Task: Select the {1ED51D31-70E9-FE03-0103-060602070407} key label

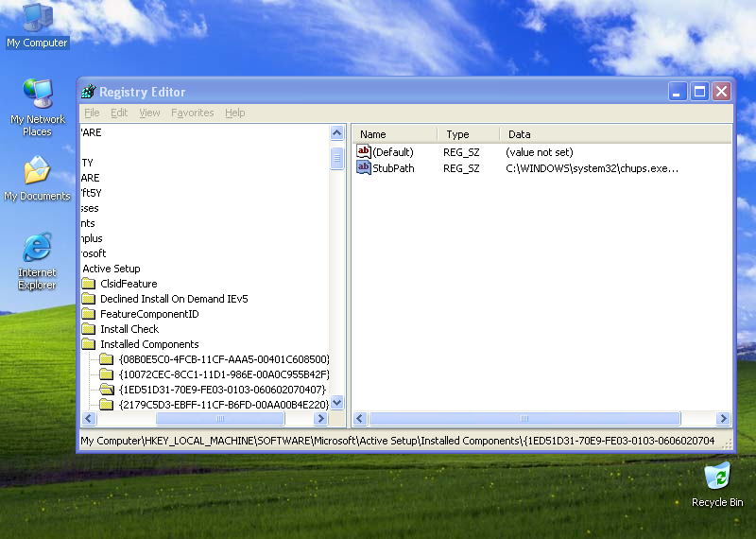Action: 222,390
